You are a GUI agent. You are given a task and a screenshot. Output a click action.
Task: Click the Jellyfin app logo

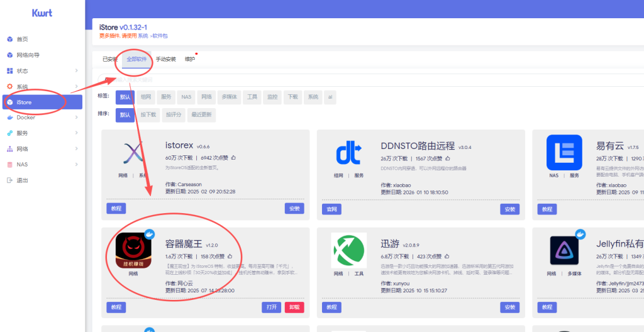coord(564,251)
